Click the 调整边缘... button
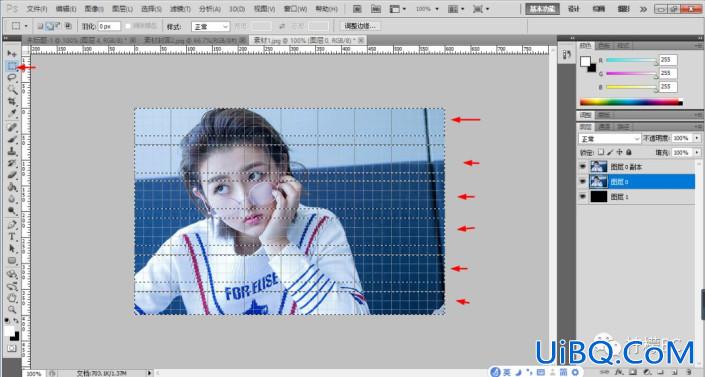 360,26
